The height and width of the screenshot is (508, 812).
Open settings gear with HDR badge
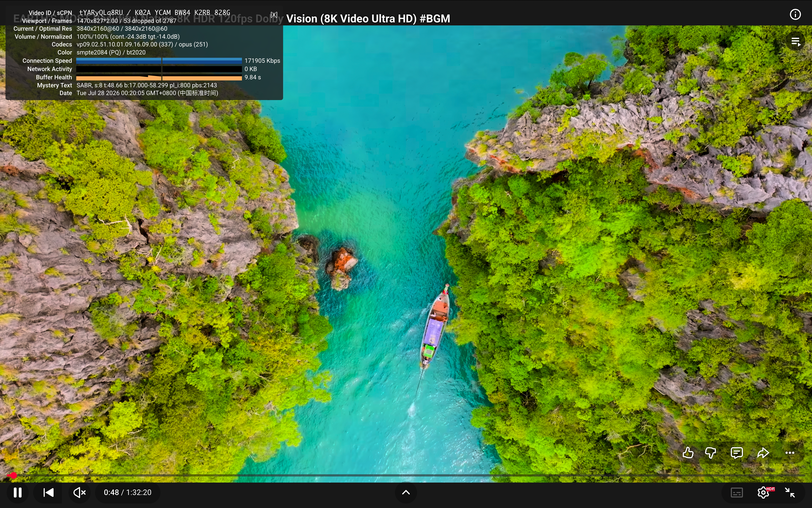pyautogui.click(x=764, y=493)
